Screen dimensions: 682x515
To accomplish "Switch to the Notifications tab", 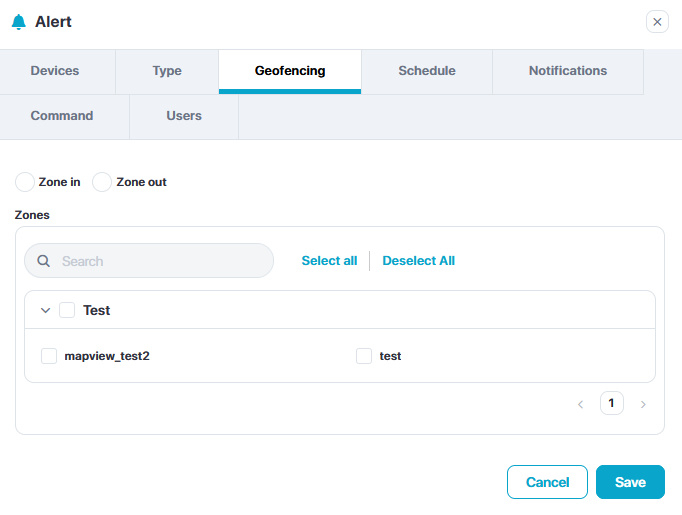I will tap(568, 71).
